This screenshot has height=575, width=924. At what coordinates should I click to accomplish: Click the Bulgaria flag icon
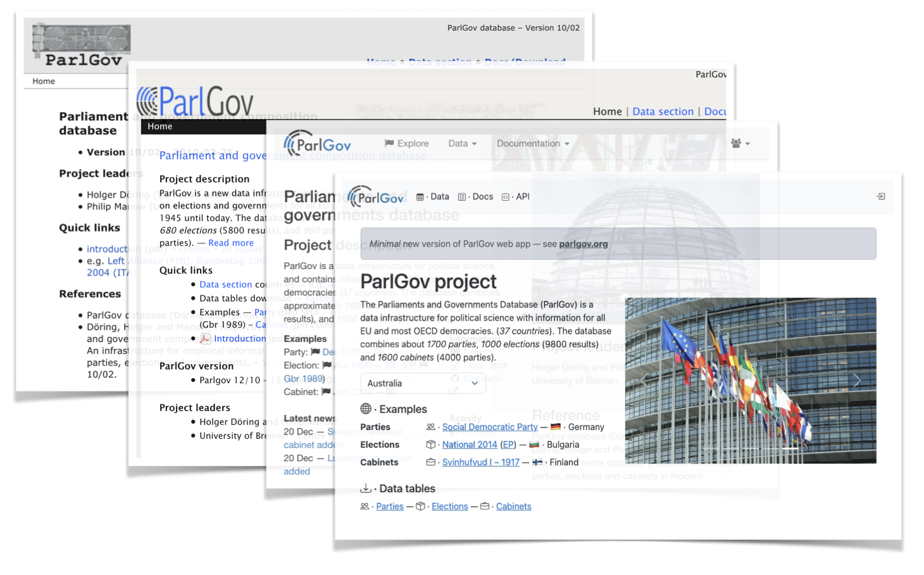pos(534,445)
